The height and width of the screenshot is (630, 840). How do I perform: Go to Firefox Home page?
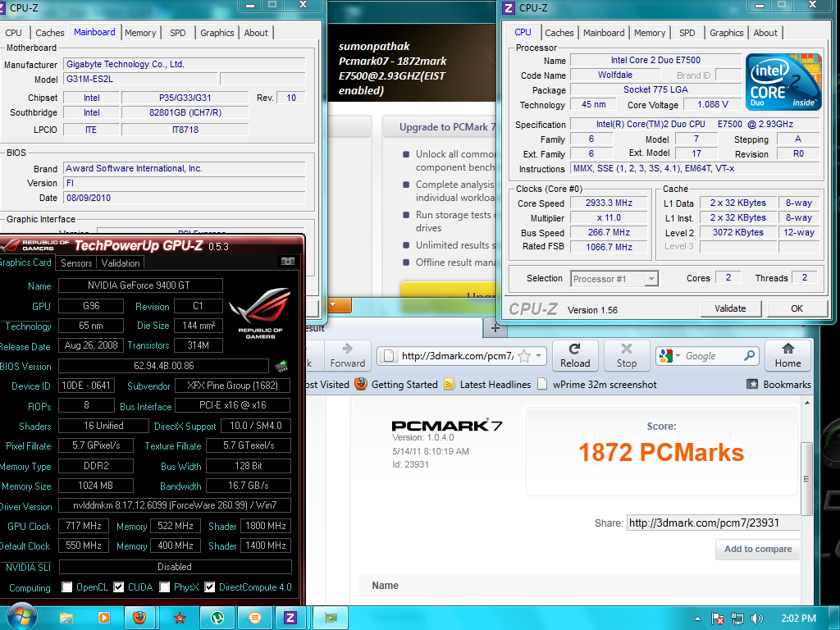click(787, 355)
